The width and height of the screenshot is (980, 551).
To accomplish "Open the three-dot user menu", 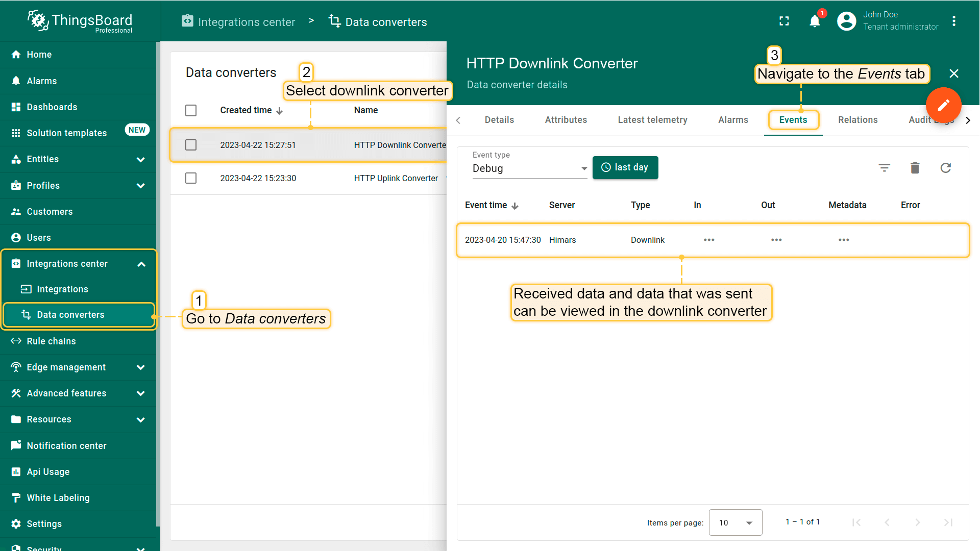I will (x=953, y=21).
